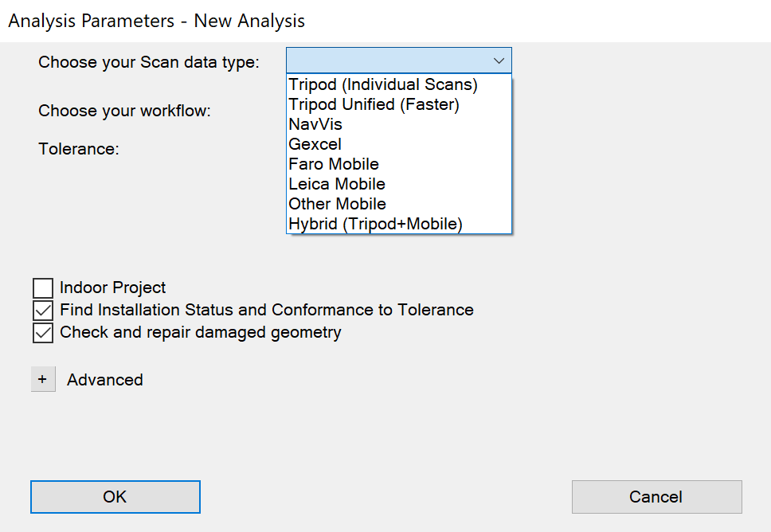Select Gexcel from the dropdown list
This screenshot has width=771, height=532.
(x=315, y=144)
